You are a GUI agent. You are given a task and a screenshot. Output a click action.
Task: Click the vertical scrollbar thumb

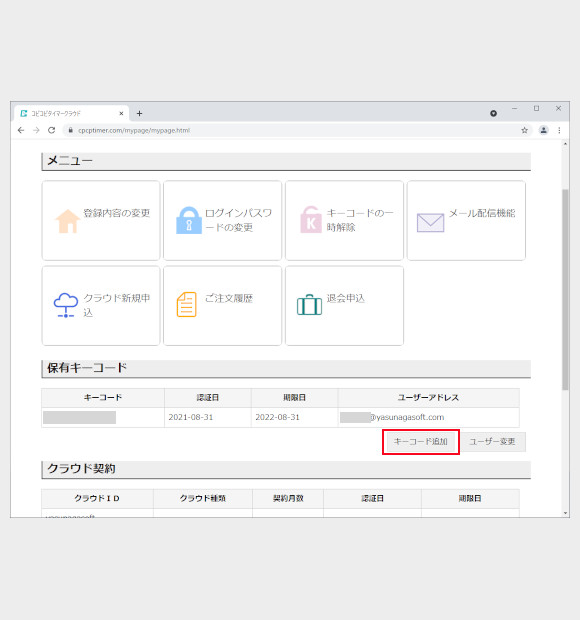click(565, 289)
